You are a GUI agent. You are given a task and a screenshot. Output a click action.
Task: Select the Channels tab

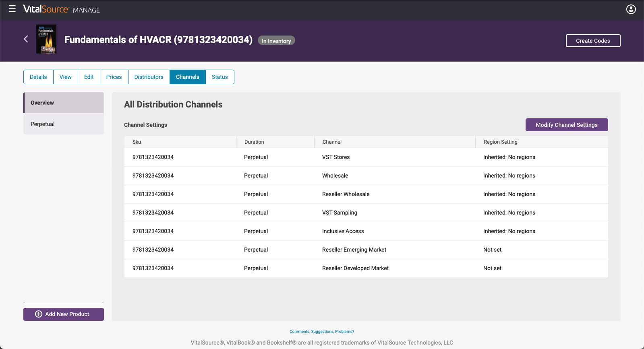188,77
